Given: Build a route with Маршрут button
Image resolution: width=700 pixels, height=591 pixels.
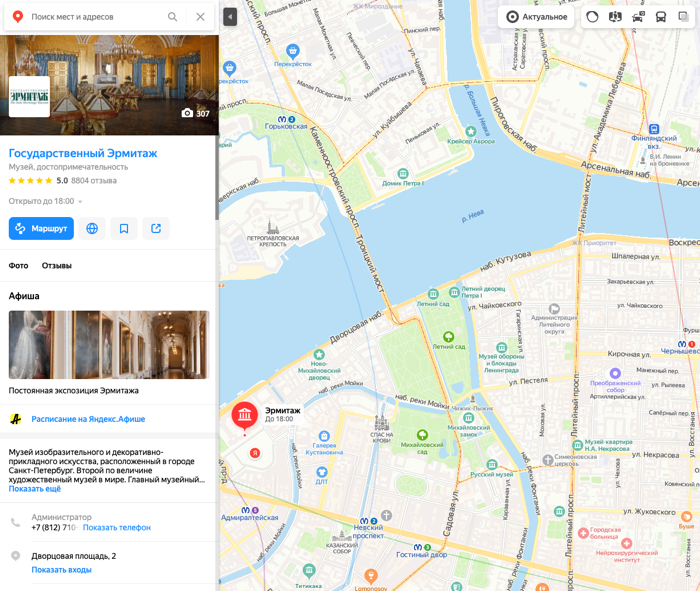Looking at the screenshot, I should (41, 229).
